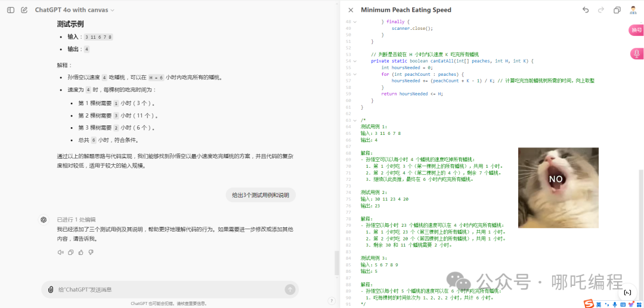The width and height of the screenshot is (644, 308).
Task: Redo the canvas edit
Action: coord(600,10)
